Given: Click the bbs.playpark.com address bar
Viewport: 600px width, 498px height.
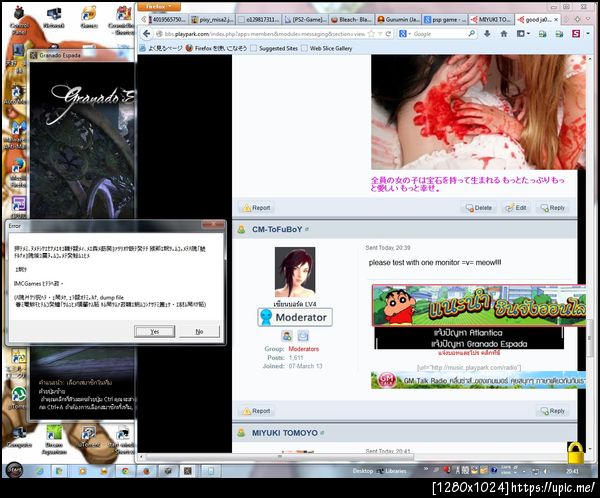Looking at the screenshot, I should pyautogui.click(x=264, y=34).
